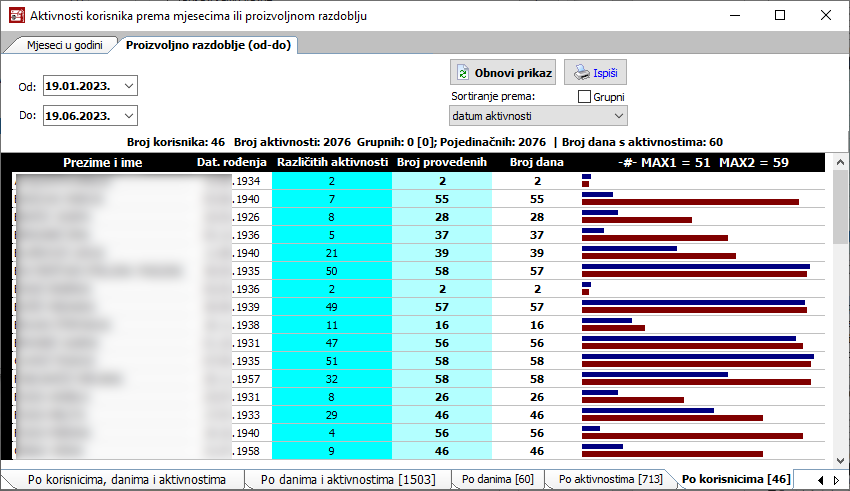
Task: Close the Aktivnosti korisnika window
Action: click(x=826, y=15)
